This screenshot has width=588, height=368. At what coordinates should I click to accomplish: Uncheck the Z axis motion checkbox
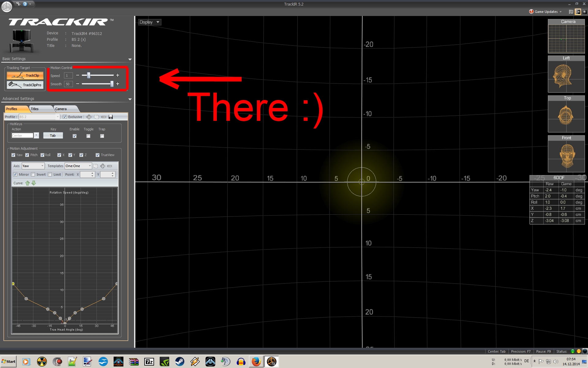[81, 155]
